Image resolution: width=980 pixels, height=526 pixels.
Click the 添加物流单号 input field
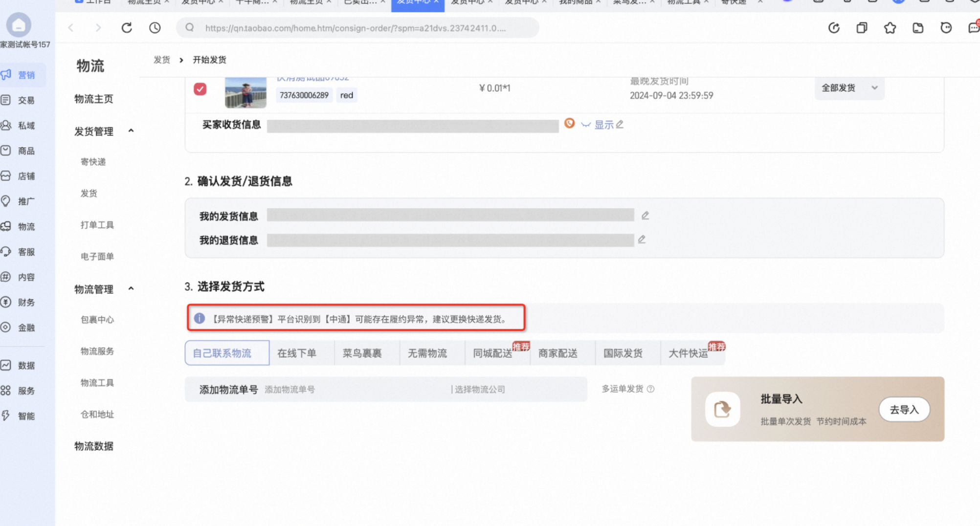coord(356,390)
